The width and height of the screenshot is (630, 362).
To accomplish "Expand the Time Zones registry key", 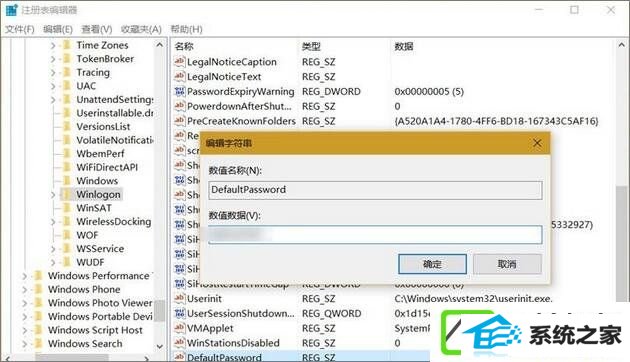I will (53, 45).
